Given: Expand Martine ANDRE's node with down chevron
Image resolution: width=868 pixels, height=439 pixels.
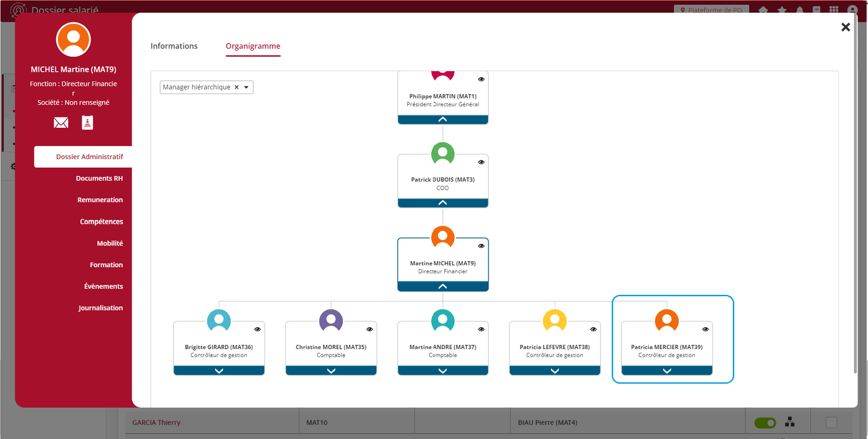Looking at the screenshot, I should [x=442, y=371].
